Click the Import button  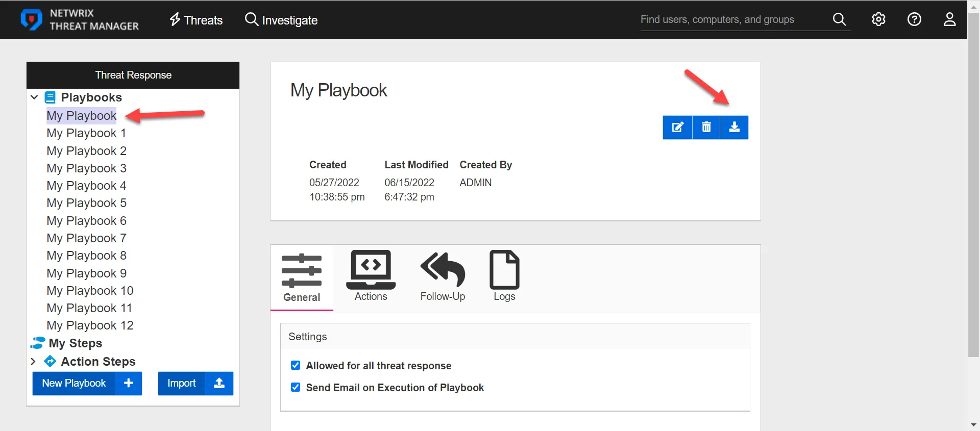pos(195,384)
